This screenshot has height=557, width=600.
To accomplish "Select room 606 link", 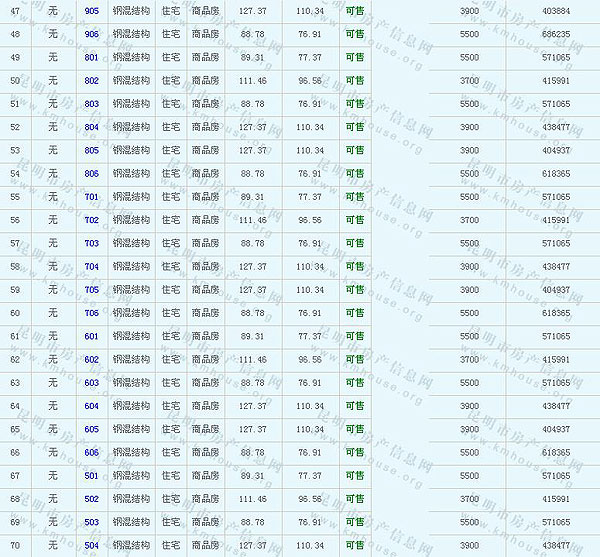I will (92, 453).
